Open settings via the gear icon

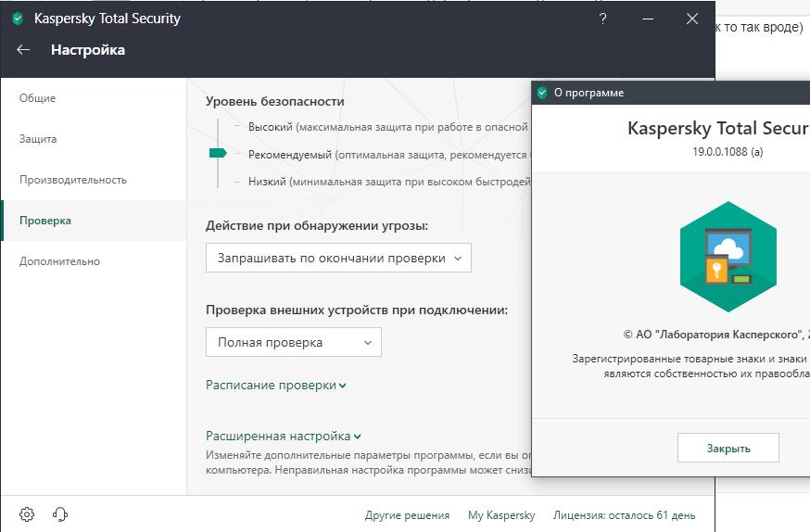point(27,514)
